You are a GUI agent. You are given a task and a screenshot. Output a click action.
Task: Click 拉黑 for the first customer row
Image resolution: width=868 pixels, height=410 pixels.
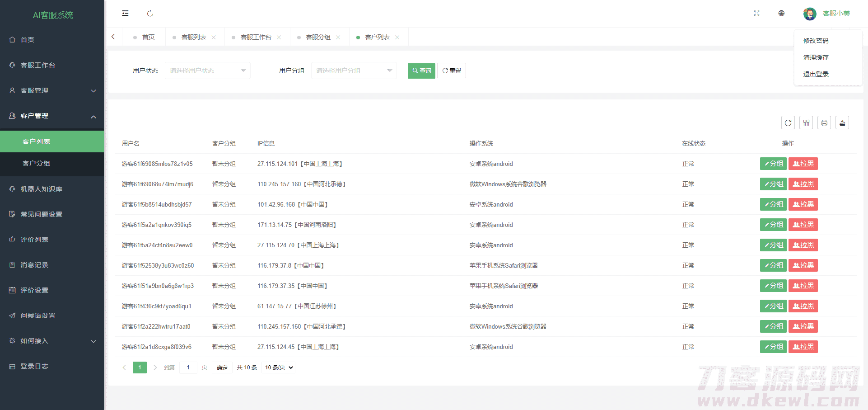pos(803,164)
